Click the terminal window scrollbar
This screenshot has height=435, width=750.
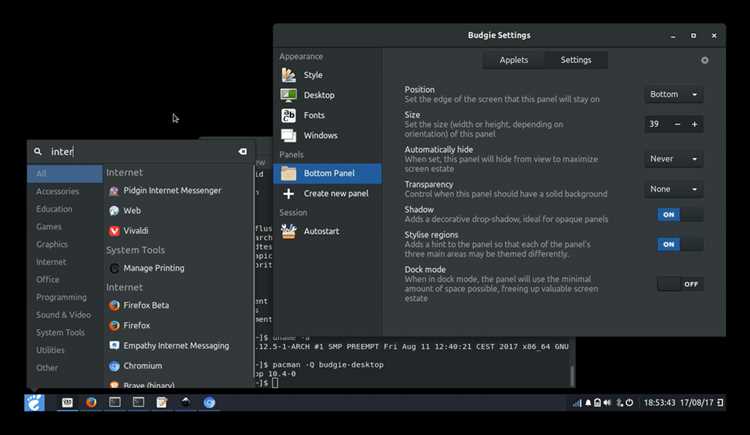click(572, 376)
